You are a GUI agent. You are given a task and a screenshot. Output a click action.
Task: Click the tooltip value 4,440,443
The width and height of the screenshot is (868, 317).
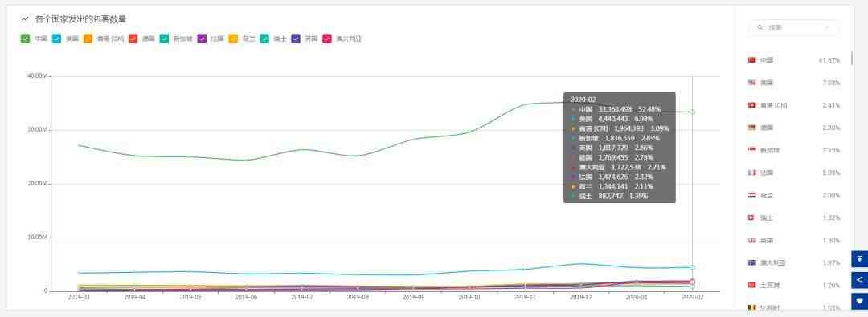[x=612, y=119]
